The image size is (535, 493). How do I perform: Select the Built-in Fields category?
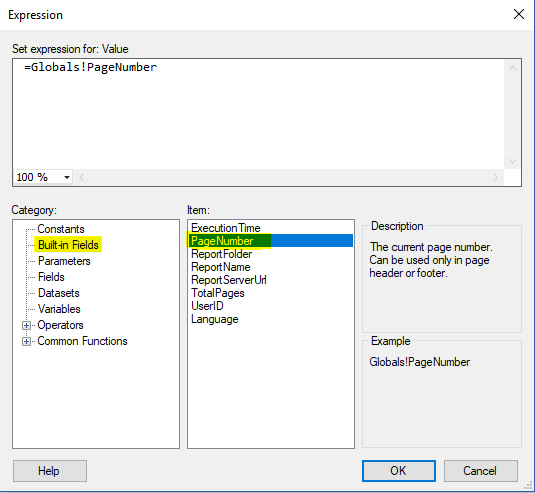[68, 245]
